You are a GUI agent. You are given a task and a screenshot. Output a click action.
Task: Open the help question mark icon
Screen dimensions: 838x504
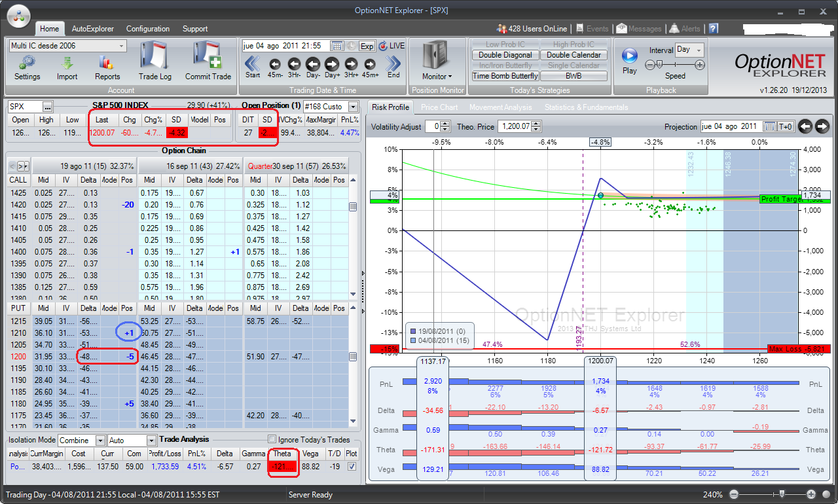[714, 29]
